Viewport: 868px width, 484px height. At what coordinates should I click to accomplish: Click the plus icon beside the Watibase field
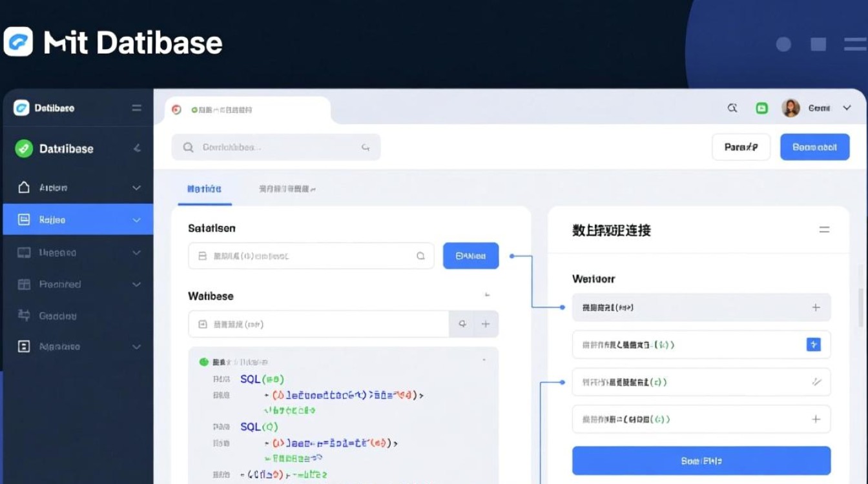tap(485, 324)
